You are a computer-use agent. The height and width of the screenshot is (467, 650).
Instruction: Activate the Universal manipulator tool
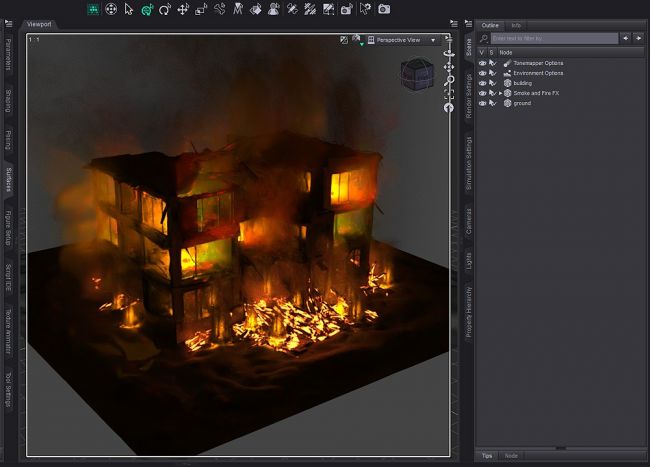(x=147, y=9)
